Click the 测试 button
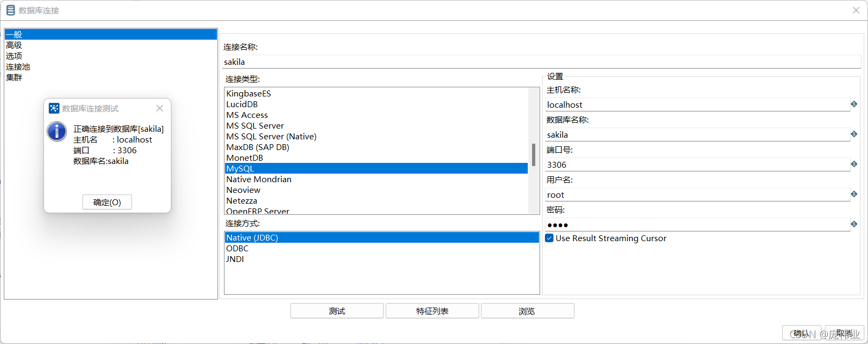The width and height of the screenshot is (868, 344). point(337,311)
